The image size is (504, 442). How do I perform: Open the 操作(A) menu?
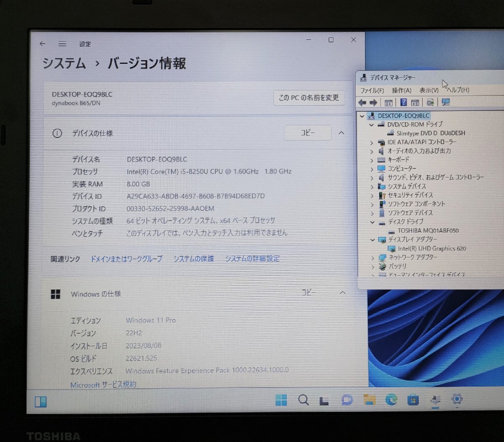point(402,90)
